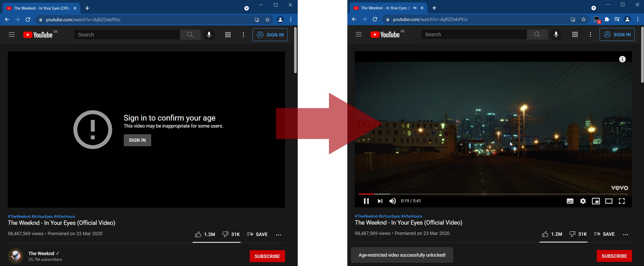Open Chrome menu dots in right browser
The height and width of the screenshot is (266, 644).
638,19
